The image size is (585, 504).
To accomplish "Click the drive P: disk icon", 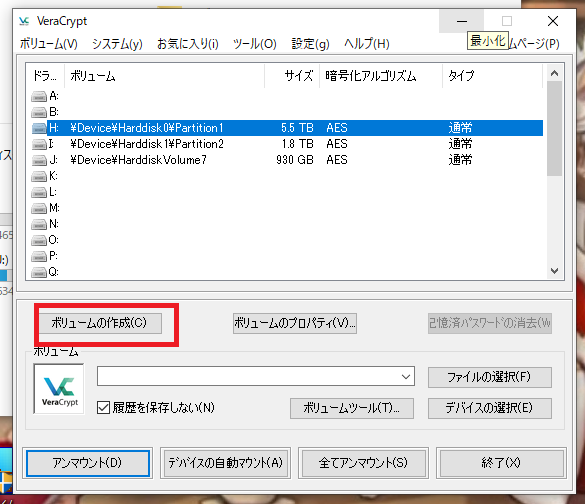I will (39, 256).
